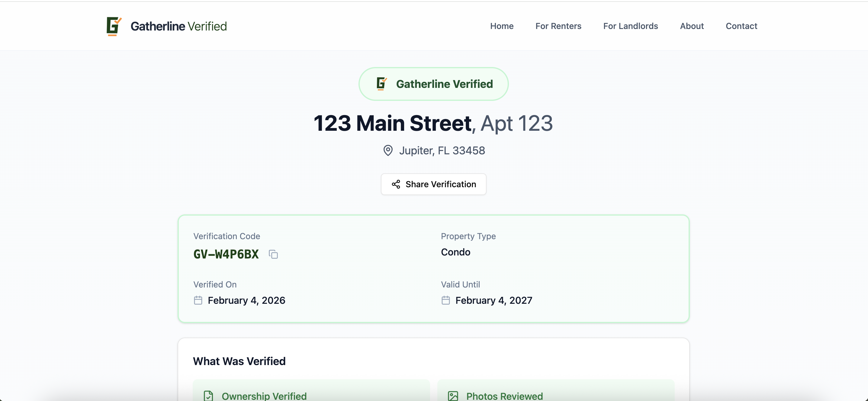The width and height of the screenshot is (868, 401).
Task: Click the share icon inside Share Verification
Action: 396,184
